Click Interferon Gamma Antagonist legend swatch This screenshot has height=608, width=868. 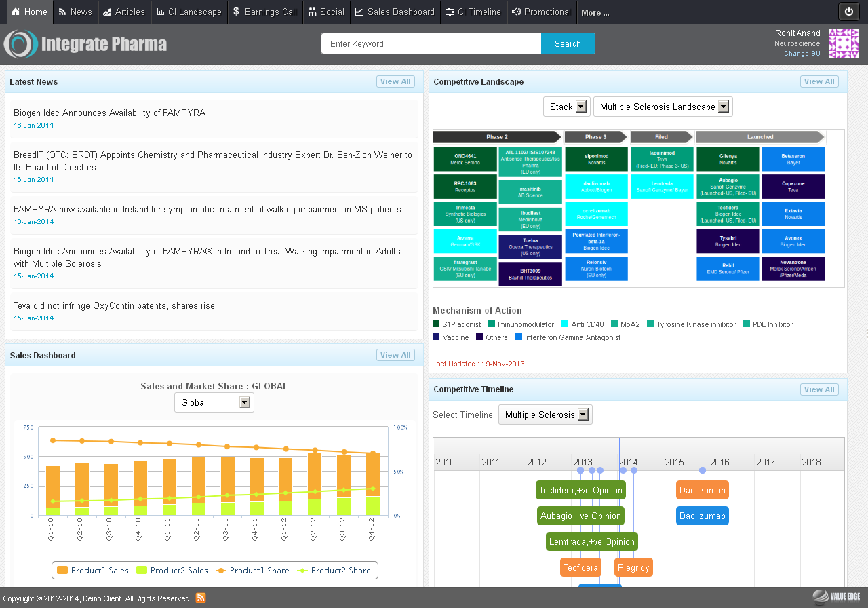click(519, 337)
